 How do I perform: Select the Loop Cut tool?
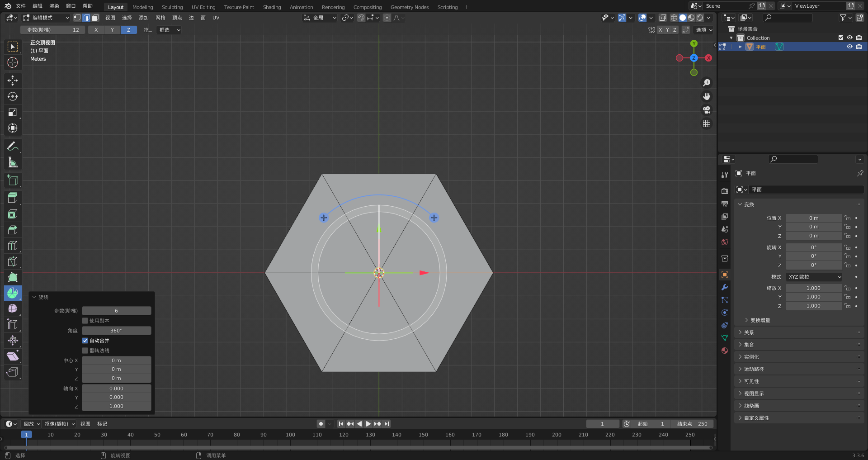pyautogui.click(x=13, y=246)
